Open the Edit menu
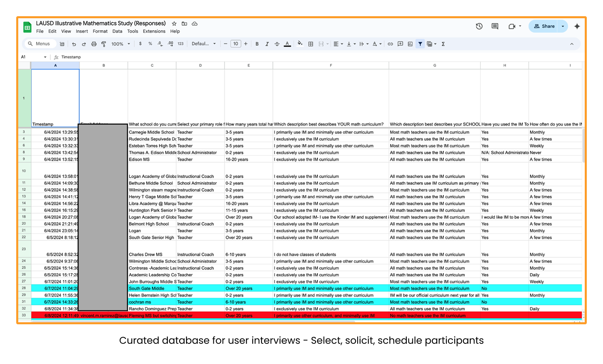Viewport: 603px width, 364px height. coord(52,31)
